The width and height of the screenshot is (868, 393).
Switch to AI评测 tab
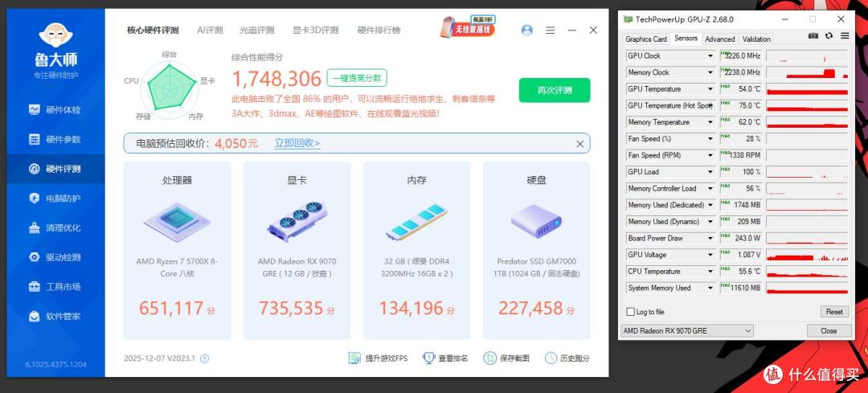210,31
